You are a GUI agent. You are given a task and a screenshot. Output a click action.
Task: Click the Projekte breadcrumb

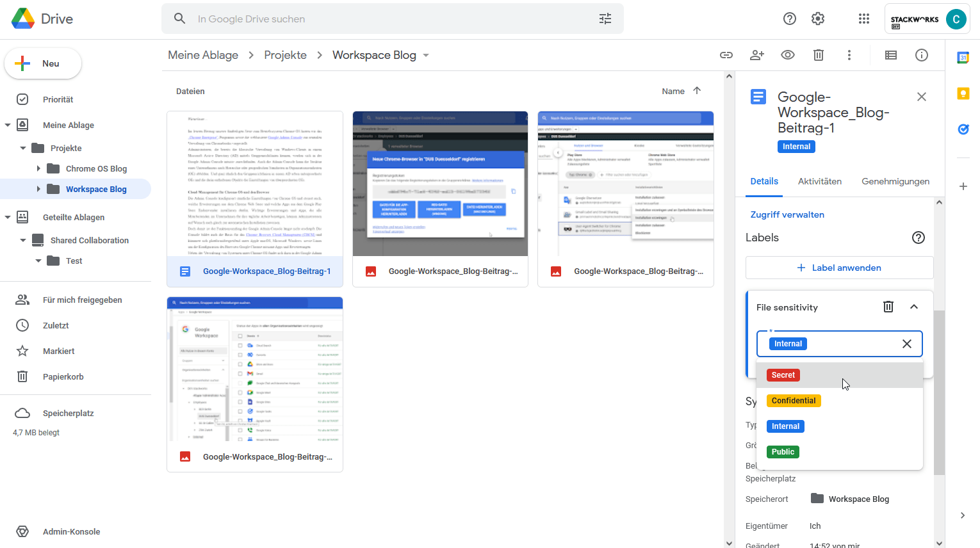pyautogui.click(x=285, y=55)
